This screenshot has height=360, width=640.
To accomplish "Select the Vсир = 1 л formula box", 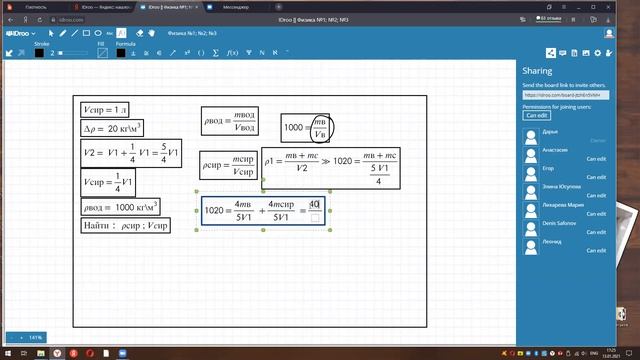I will coord(105,110).
